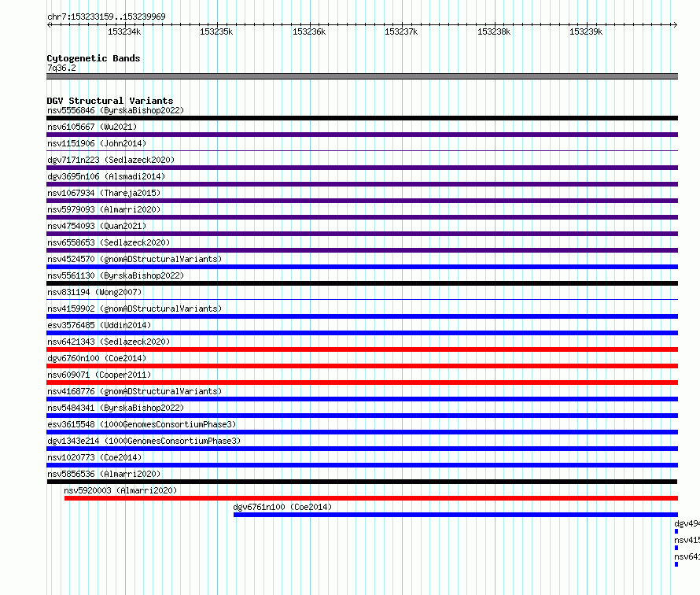The width and height of the screenshot is (700, 595).
Task: Open dgv6761n100 (Coe2014) variant label
Action: [282, 507]
